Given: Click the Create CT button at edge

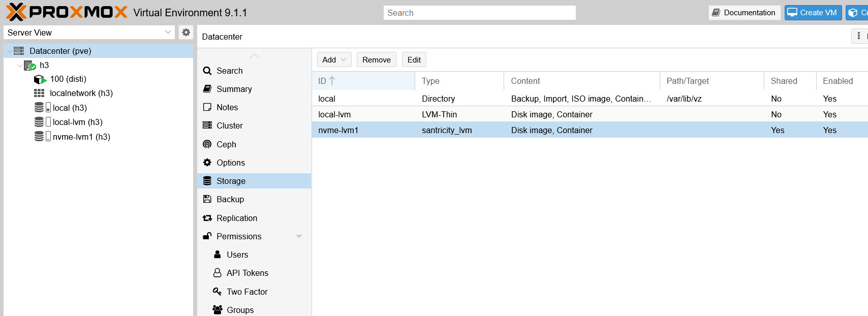Looking at the screenshot, I should coord(857,13).
